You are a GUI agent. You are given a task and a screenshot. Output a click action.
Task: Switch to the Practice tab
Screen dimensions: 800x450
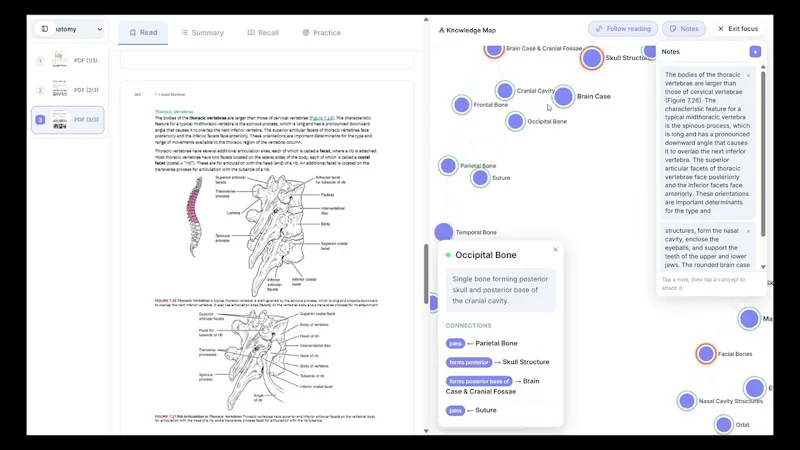pos(321,33)
